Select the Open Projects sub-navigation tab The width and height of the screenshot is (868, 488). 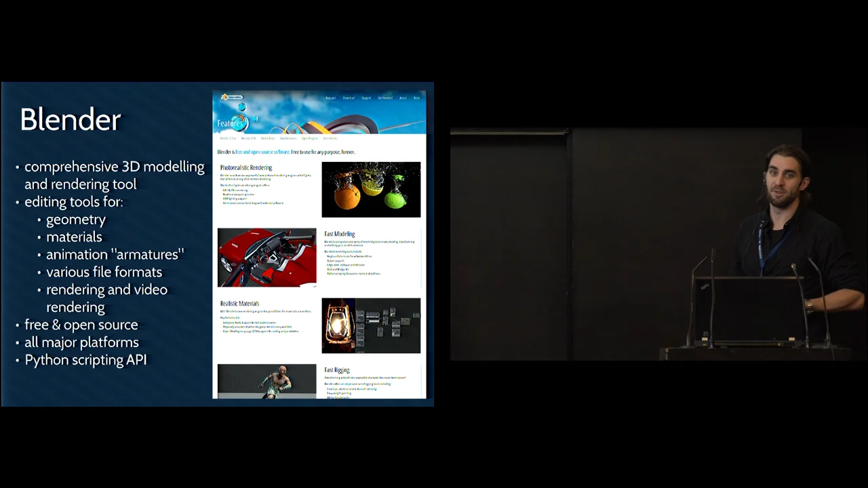[310, 138]
